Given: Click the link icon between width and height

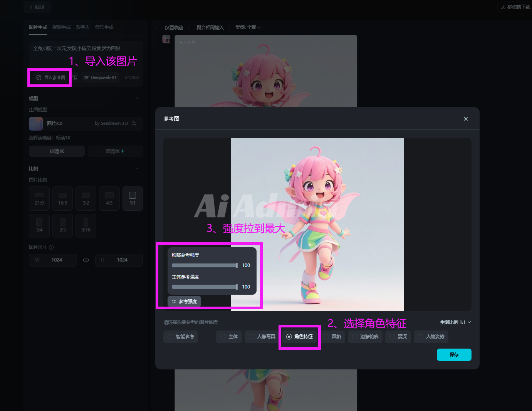Looking at the screenshot, I should point(86,260).
